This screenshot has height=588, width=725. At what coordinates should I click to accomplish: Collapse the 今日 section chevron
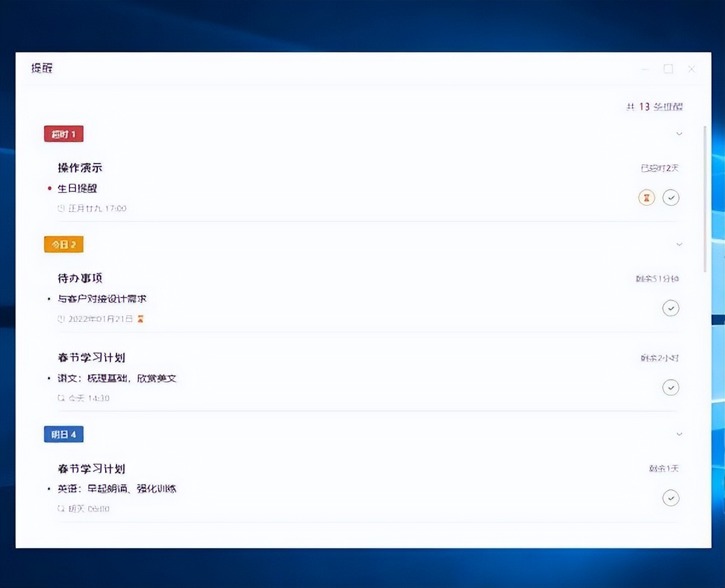click(x=679, y=244)
